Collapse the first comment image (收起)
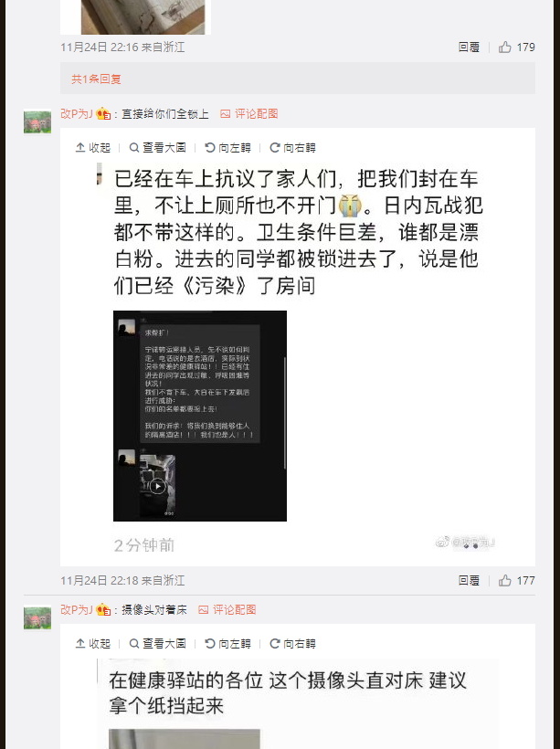 [x=93, y=148]
